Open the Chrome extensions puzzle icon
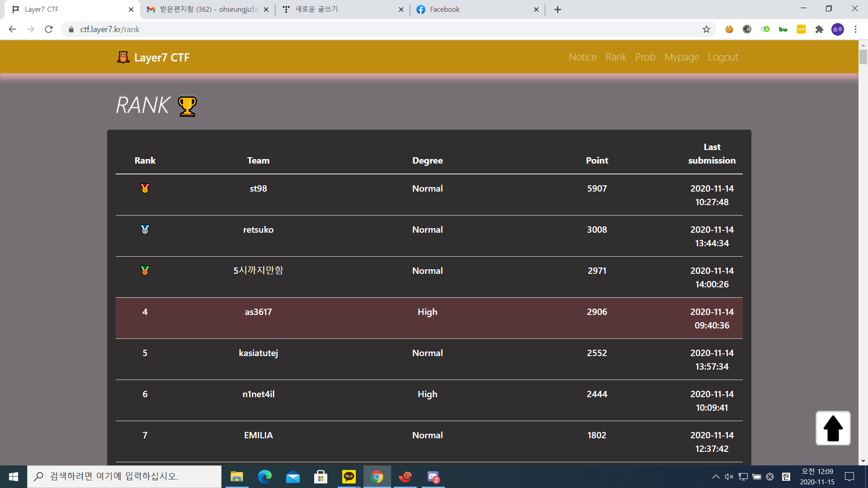This screenshot has height=488, width=868. point(819,29)
